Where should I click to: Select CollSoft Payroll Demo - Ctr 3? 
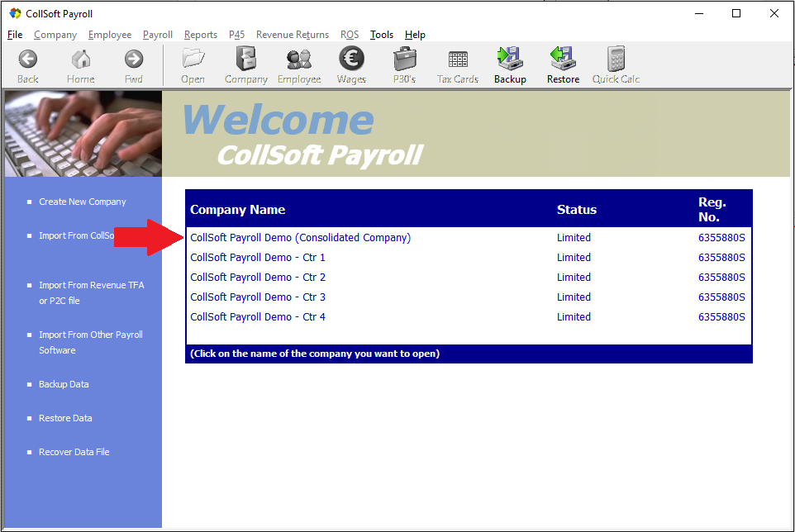click(x=258, y=297)
